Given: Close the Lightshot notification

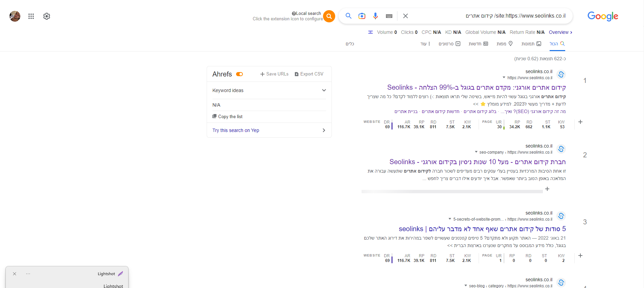Looking at the screenshot, I should click(x=15, y=274).
